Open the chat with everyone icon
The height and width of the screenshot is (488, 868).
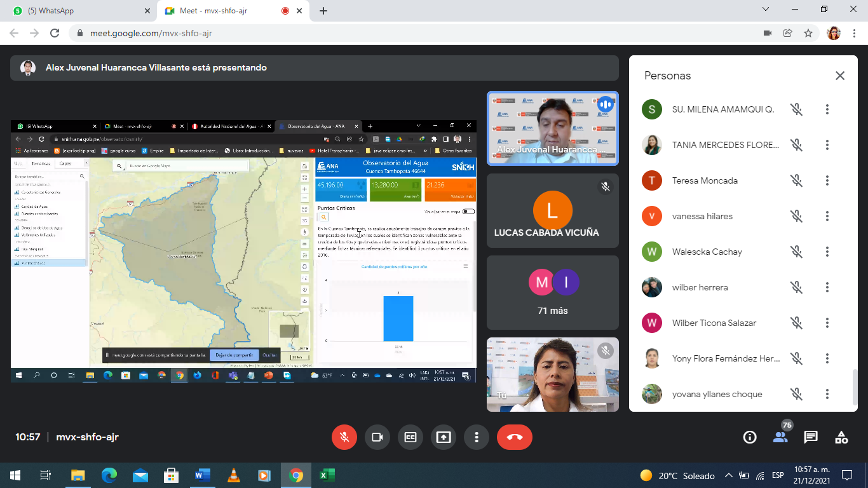coord(811,437)
